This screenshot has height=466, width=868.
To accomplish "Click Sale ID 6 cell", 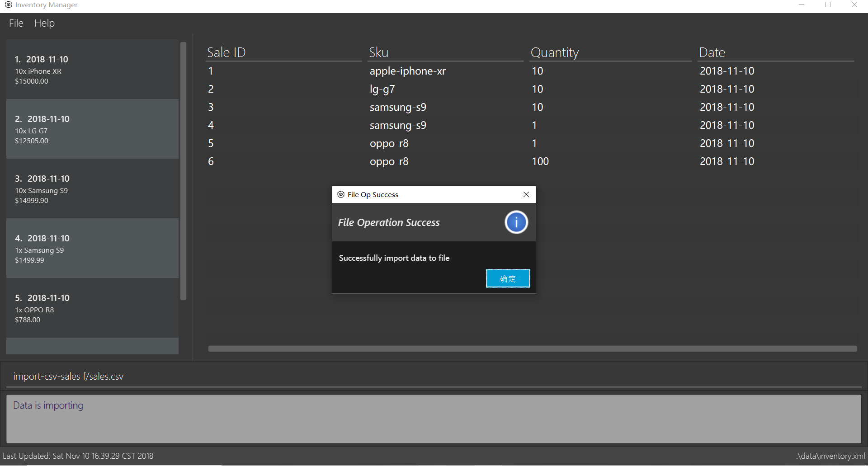I will point(211,161).
